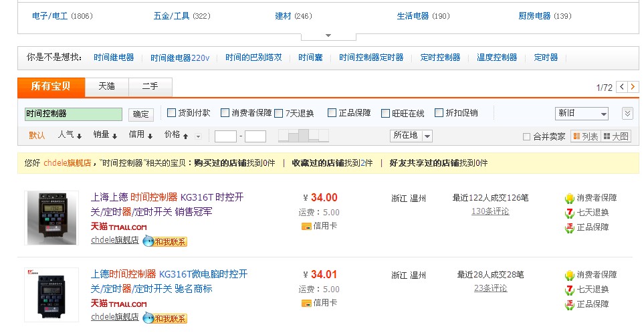Switch to 所有宝贝 tab
The height and width of the screenshot is (333, 644).
click(x=51, y=87)
